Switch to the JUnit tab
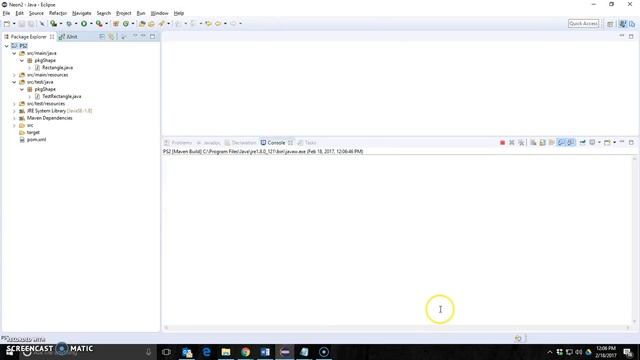640x360 pixels. (x=68, y=36)
